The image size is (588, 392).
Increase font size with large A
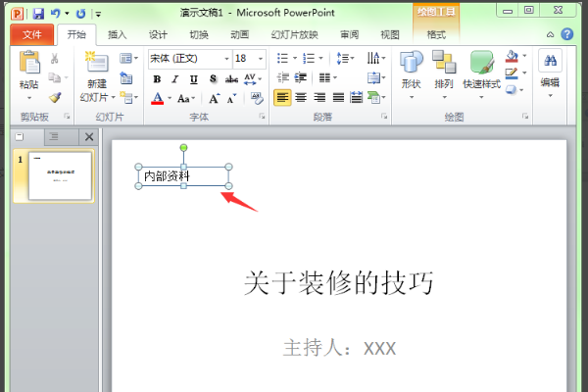[214, 99]
